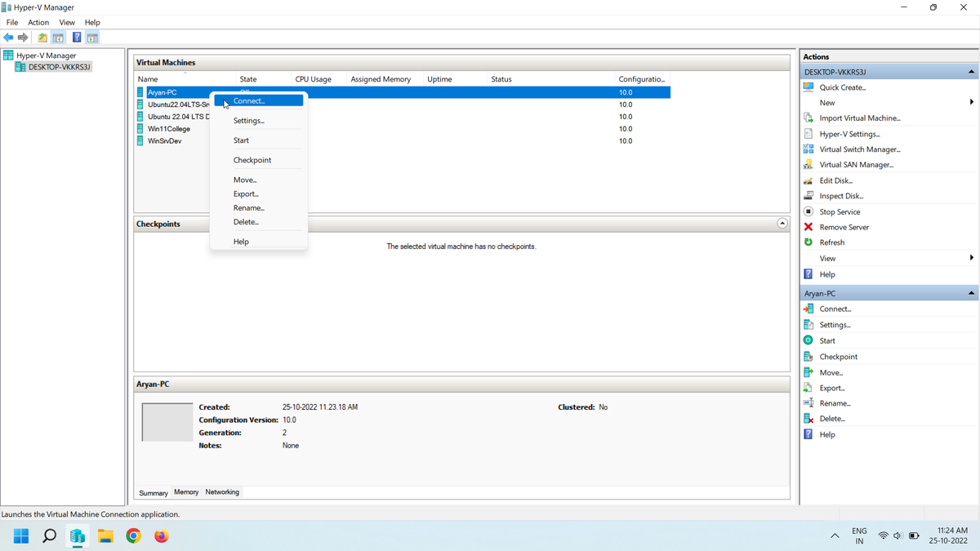980x551 pixels.
Task: Click the green Refresh icon
Action: point(808,242)
